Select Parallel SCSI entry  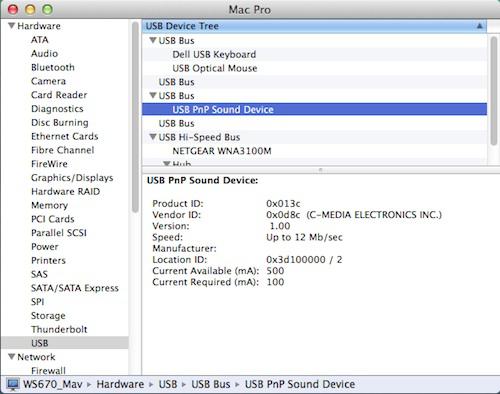point(59,233)
